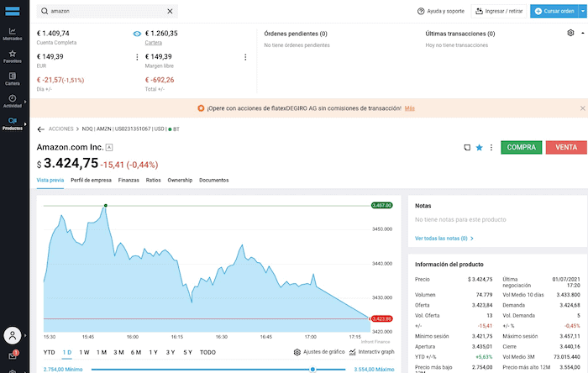The width and height of the screenshot is (588, 373).
Task: Dismiss the flatexDEGIRO promotion banner
Action: coord(582,108)
